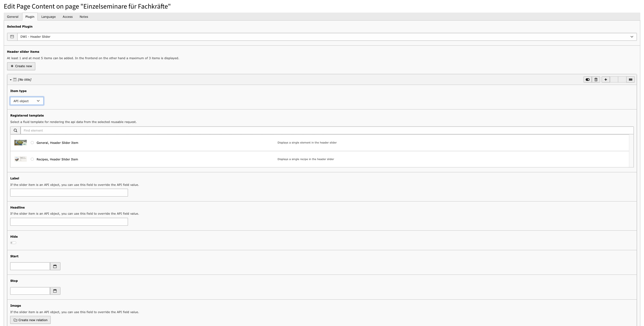Click the plus icon in item header

click(606, 80)
